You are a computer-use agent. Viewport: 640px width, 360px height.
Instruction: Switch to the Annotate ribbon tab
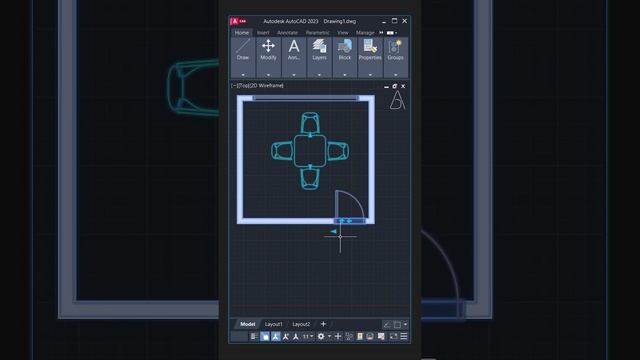[287, 33]
